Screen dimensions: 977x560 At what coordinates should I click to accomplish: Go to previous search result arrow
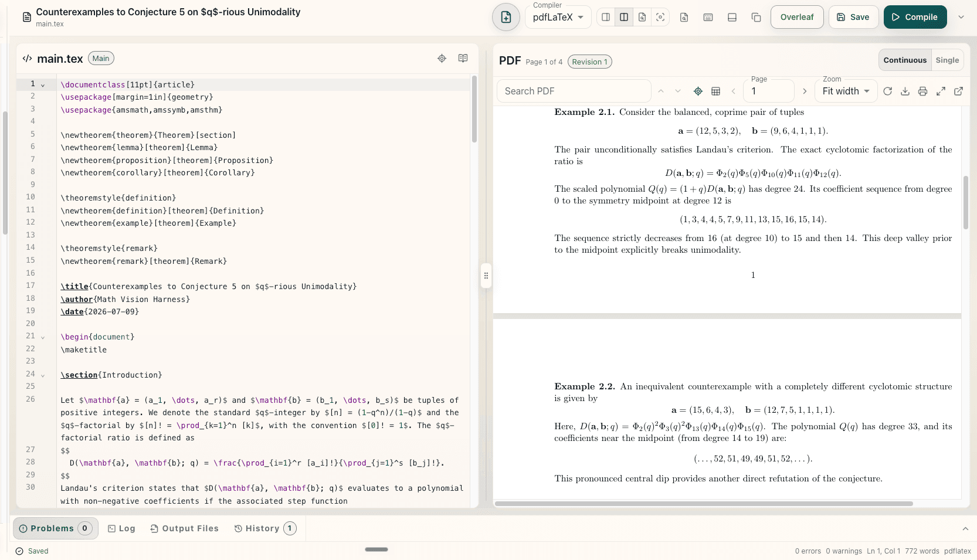[661, 91]
